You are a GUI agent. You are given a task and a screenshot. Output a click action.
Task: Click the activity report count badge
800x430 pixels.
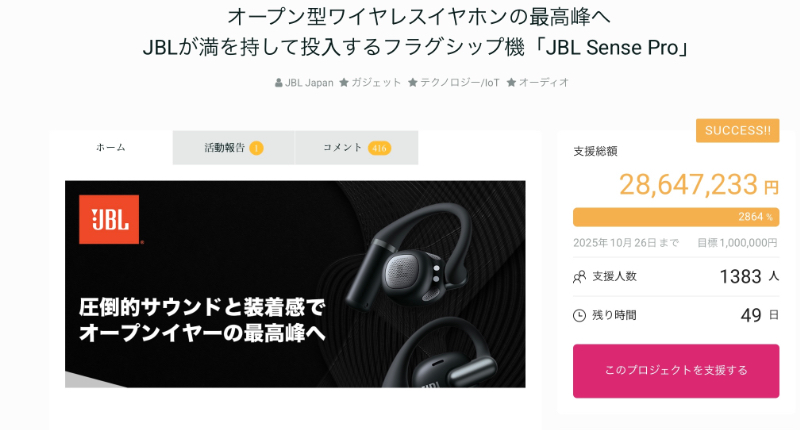[256, 148]
